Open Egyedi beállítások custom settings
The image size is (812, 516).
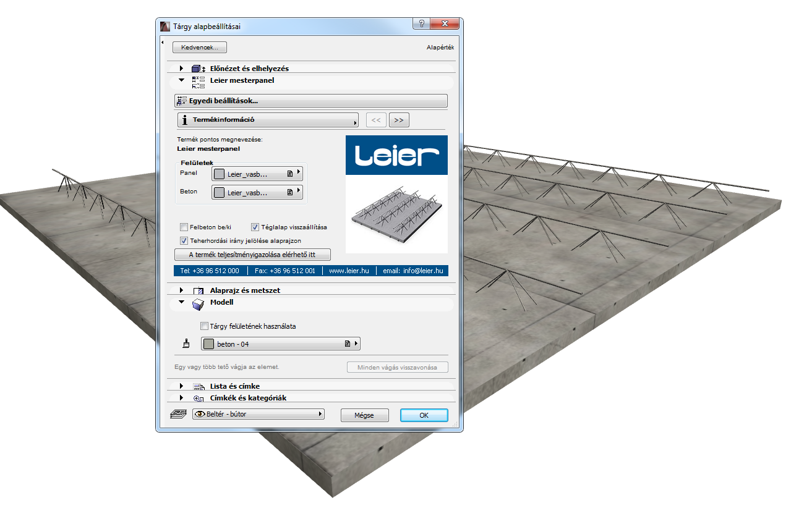311,101
